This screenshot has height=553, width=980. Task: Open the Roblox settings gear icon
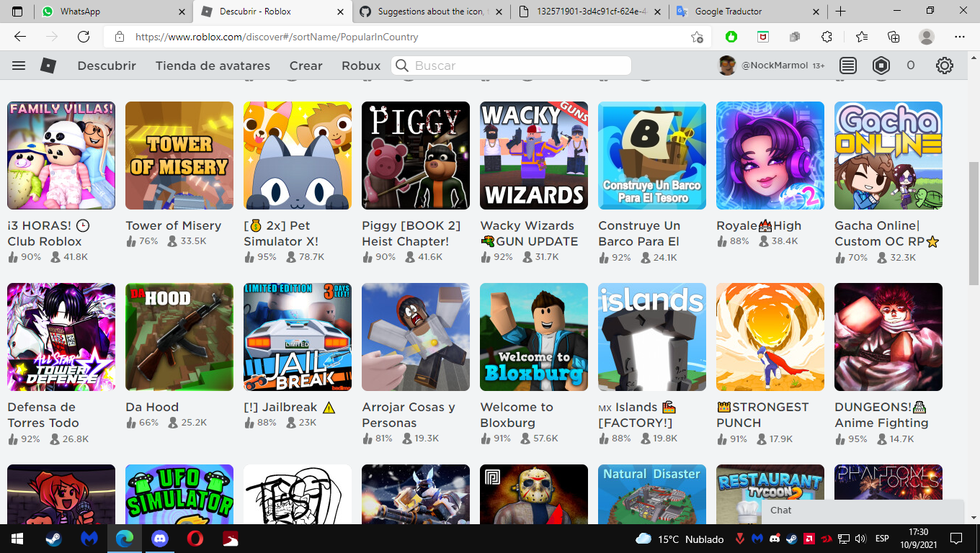pyautogui.click(x=945, y=65)
